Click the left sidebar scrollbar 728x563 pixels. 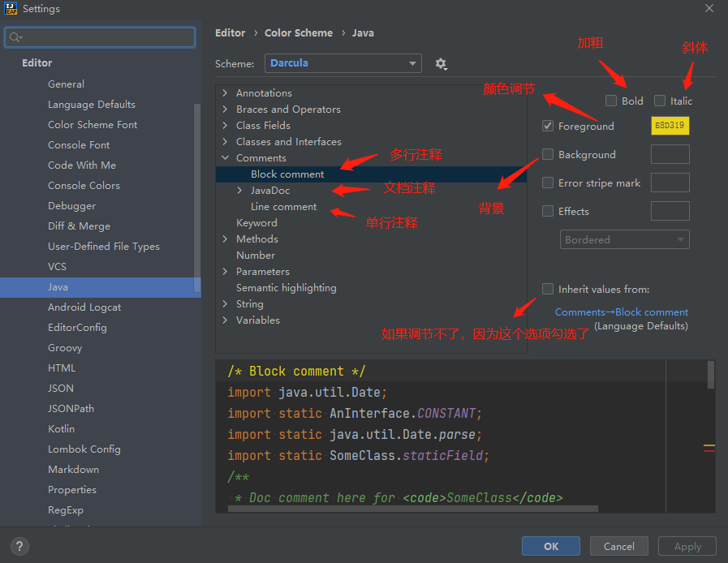coord(197,199)
